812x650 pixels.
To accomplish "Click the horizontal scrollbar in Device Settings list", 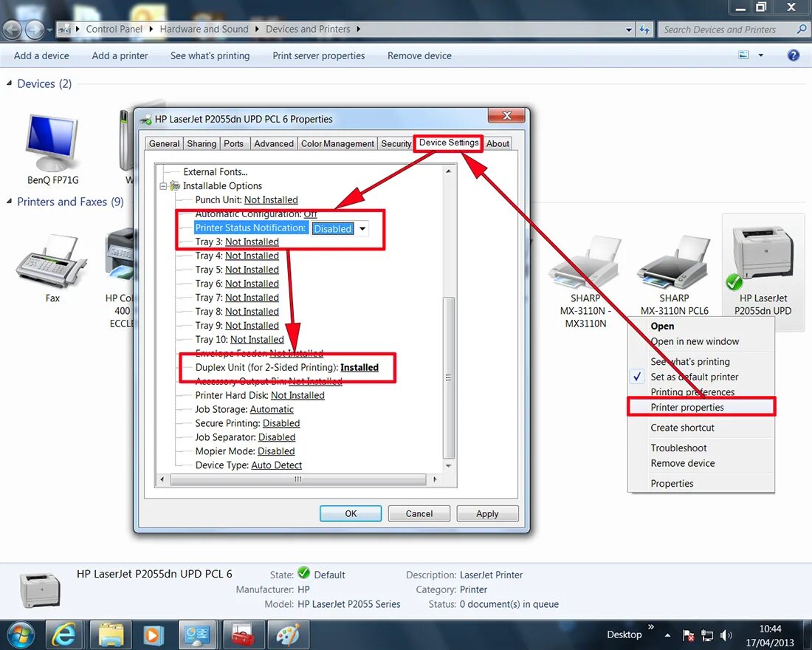I will point(297,479).
